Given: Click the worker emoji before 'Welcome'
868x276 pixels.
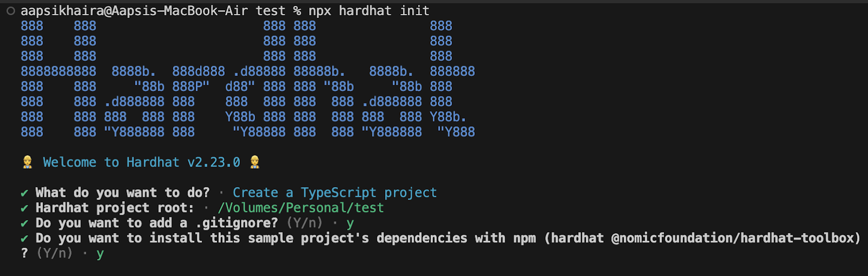Looking at the screenshot, I should coord(27,162).
